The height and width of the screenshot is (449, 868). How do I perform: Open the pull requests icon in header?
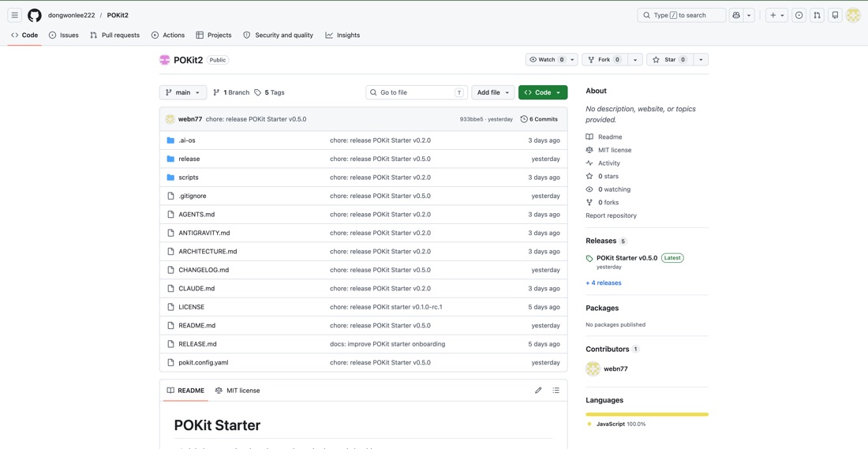point(817,16)
